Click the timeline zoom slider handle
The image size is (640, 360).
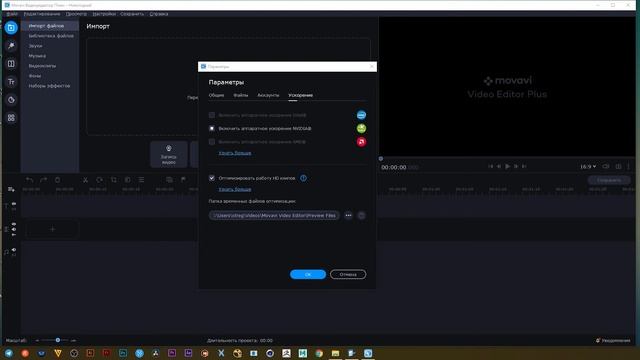click(x=58, y=340)
